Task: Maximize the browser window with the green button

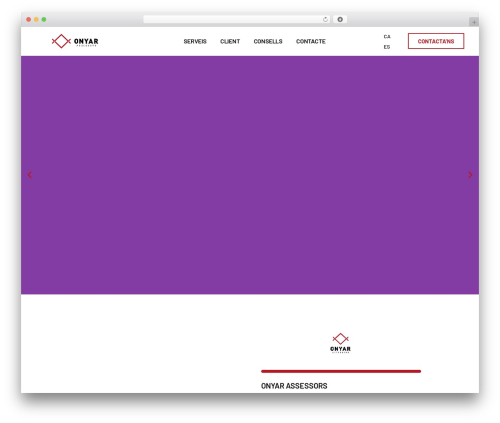Action: 44,19
